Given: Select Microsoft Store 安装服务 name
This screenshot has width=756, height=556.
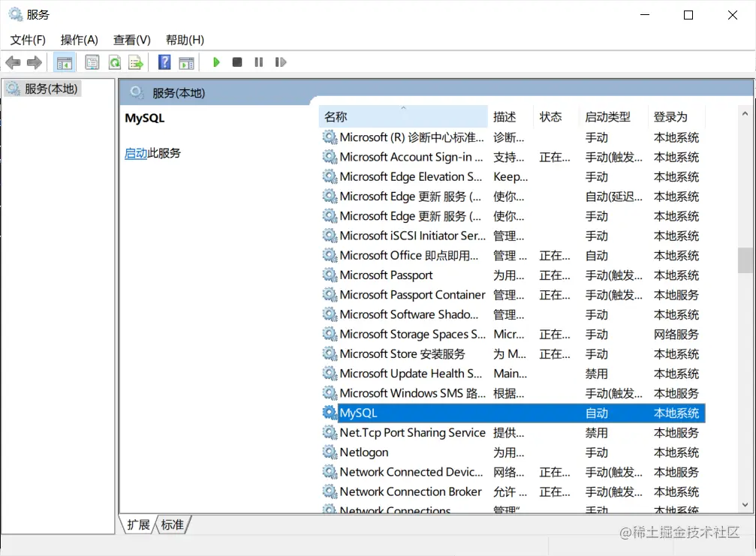Looking at the screenshot, I should coord(402,353).
